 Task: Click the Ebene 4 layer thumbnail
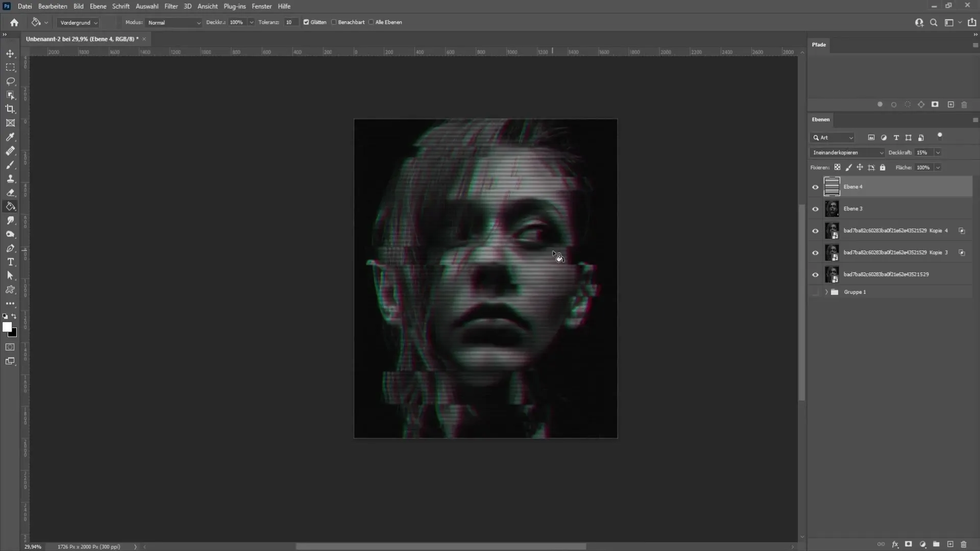[831, 187]
